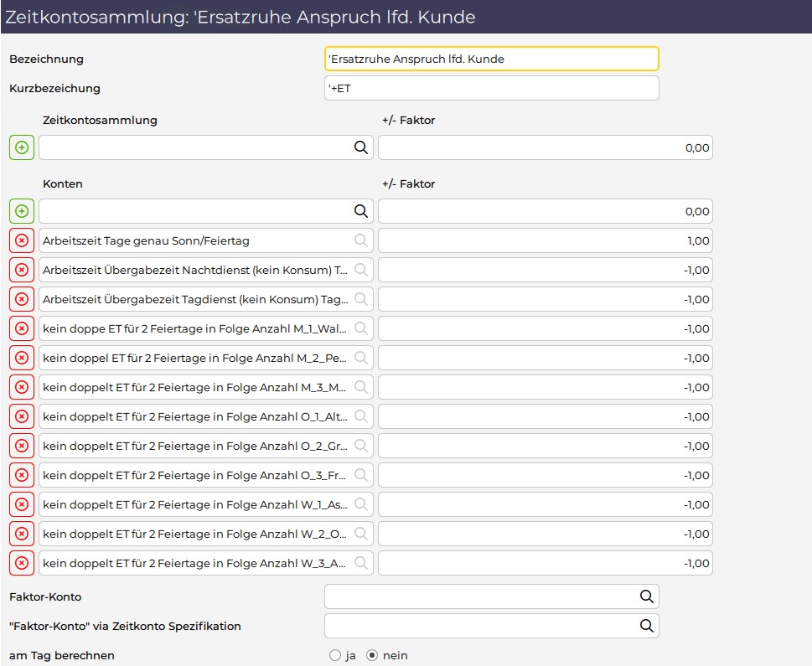Select 'nein' for am Tag berechnen
The width and height of the screenshot is (812, 666).
pyautogui.click(x=372, y=656)
